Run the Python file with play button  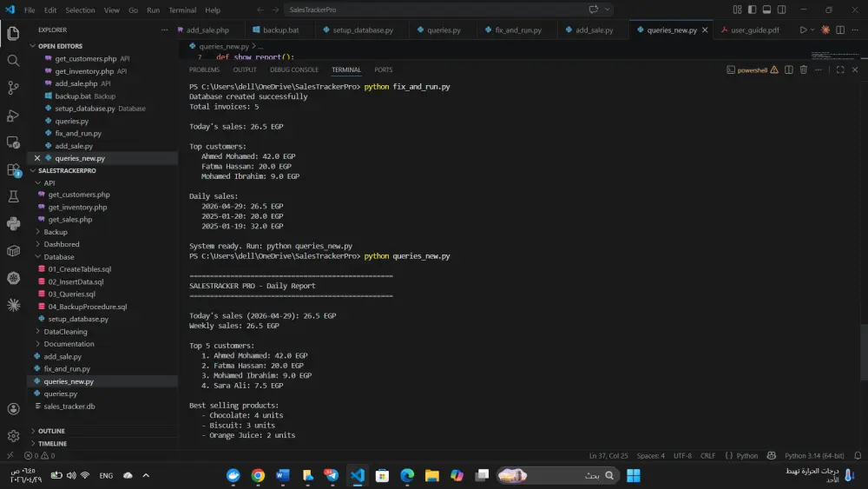(803, 30)
